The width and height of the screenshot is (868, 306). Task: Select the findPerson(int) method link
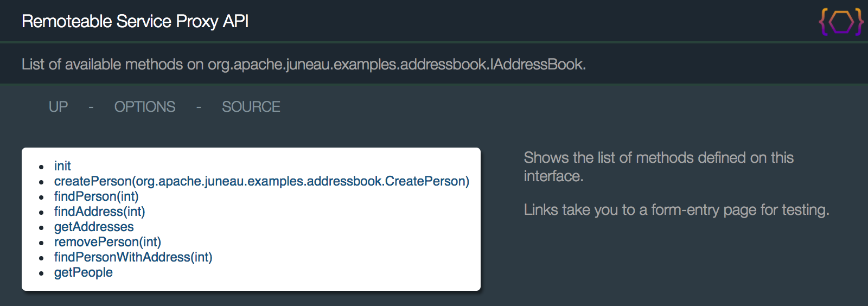click(x=96, y=196)
